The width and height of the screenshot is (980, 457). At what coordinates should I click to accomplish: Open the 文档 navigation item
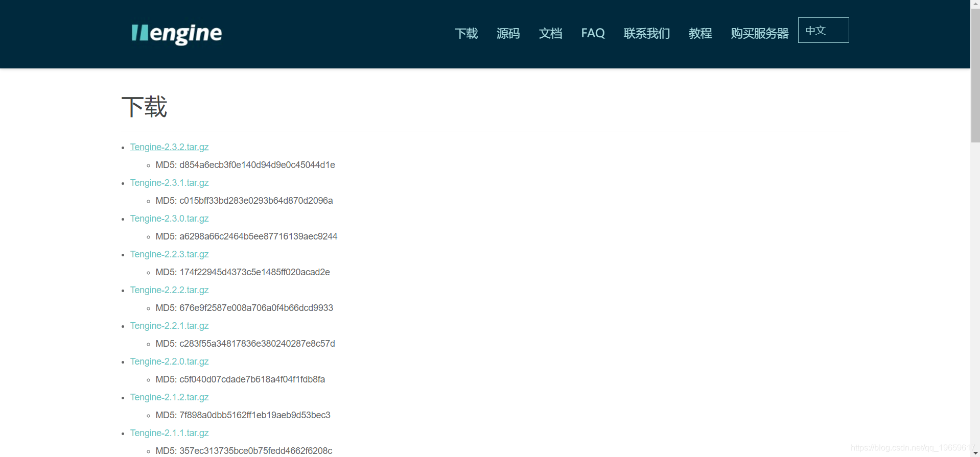click(x=550, y=33)
